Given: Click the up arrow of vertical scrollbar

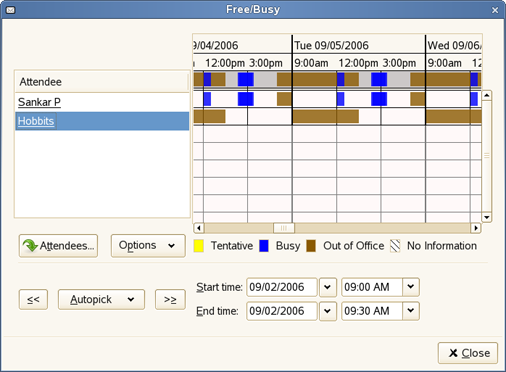Looking at the screenshot, I should point(486,96).
